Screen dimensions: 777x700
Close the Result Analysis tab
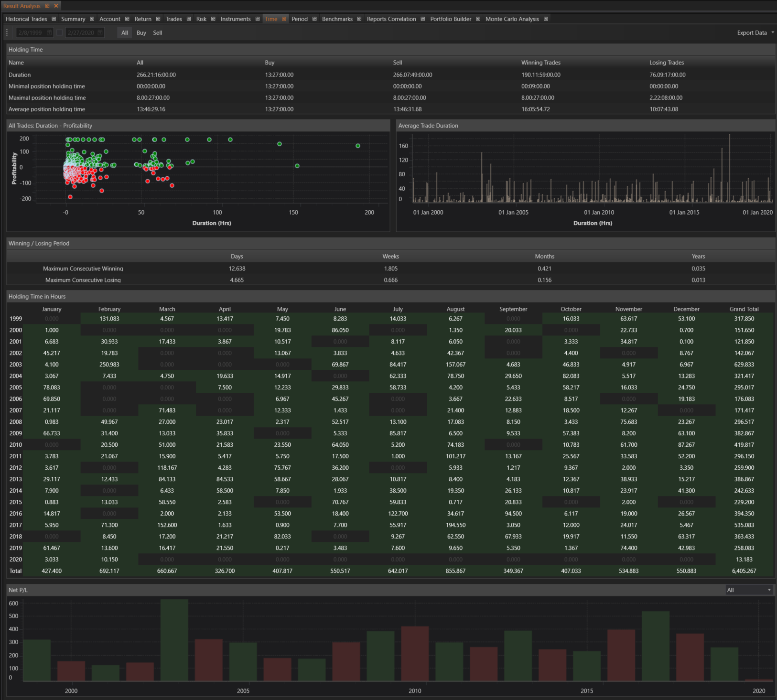tap(56, 6)
